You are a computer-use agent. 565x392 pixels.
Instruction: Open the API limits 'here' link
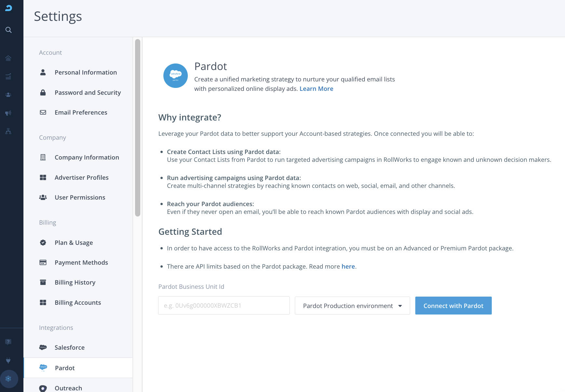click(x=348, y=267)
